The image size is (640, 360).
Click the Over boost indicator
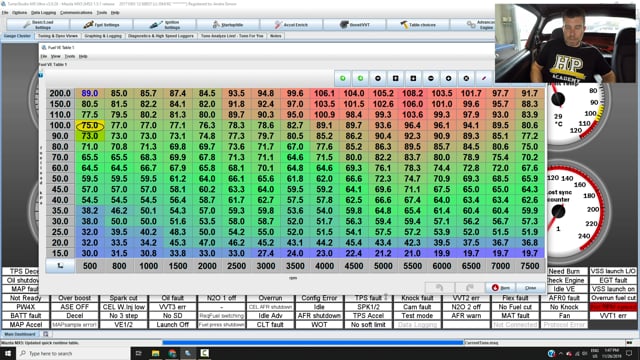(74, 298)
